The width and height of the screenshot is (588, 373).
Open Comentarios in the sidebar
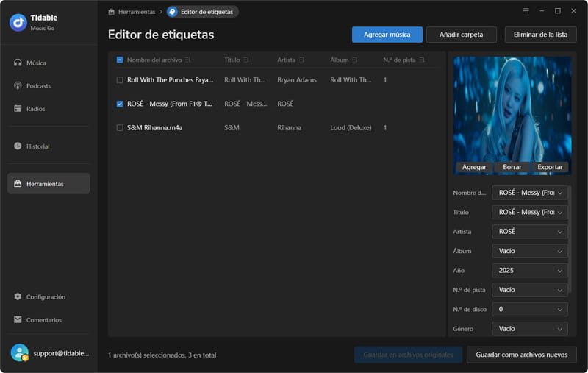(49, 319)
